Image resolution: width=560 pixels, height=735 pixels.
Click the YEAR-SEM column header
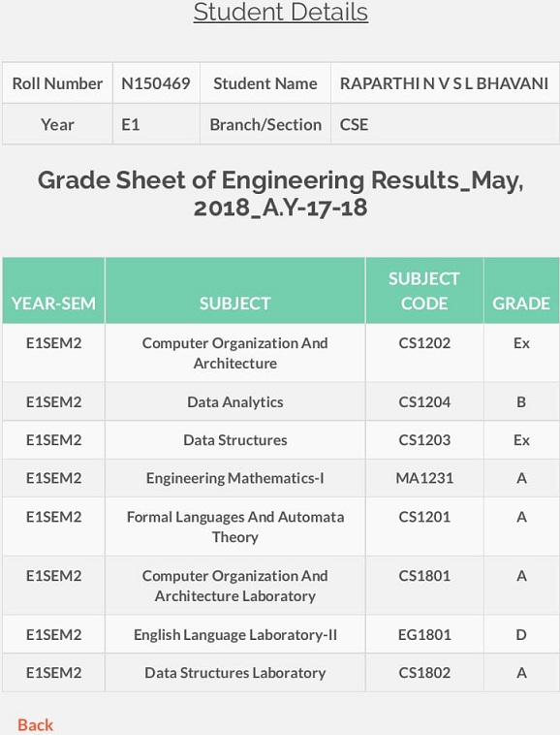click(53, 290)
